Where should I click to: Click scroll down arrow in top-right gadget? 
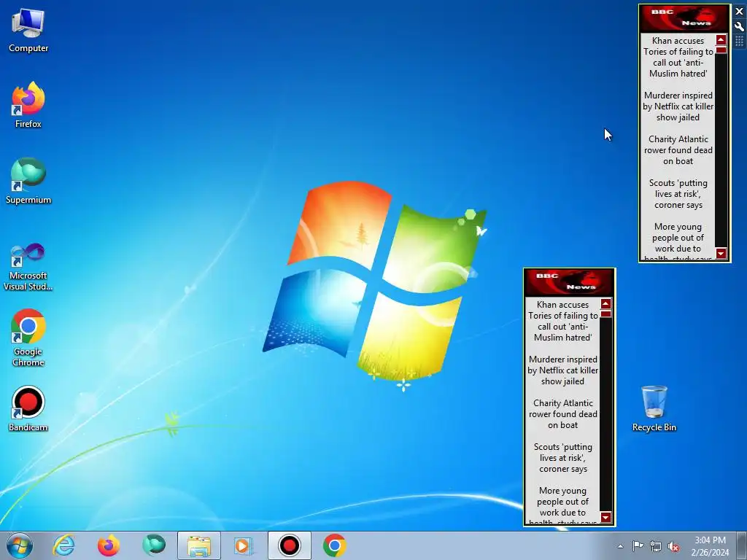(721, 253)
